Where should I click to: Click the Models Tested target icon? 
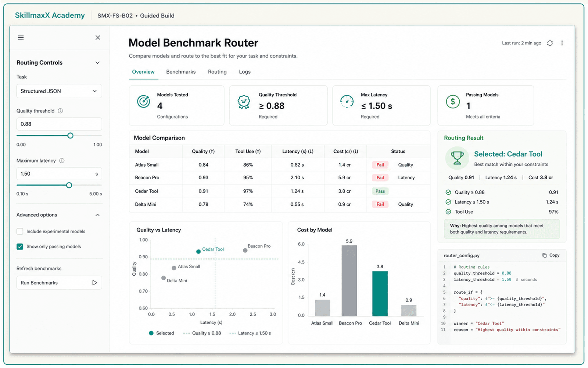tap(143, 101)
